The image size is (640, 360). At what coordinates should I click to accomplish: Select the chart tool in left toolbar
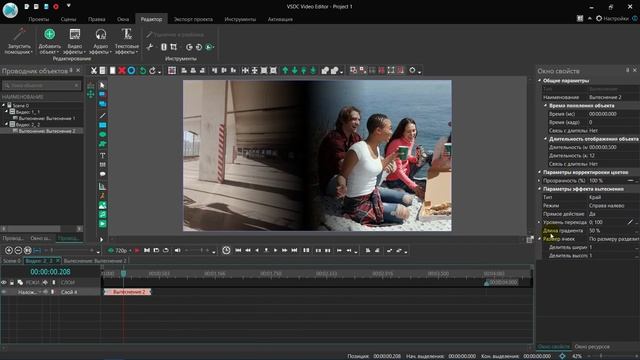tap(102, 186)
